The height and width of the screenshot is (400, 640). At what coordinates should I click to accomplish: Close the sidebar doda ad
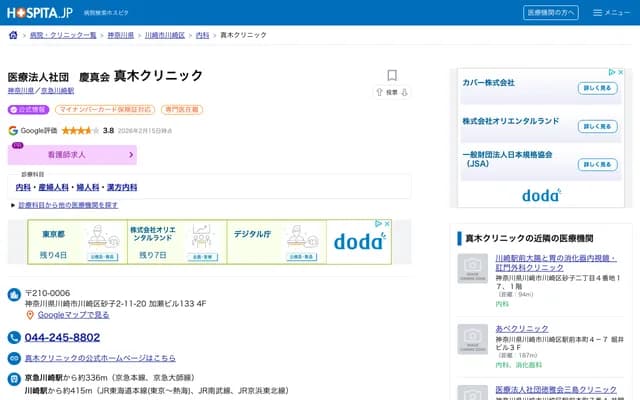pos(621,73)
